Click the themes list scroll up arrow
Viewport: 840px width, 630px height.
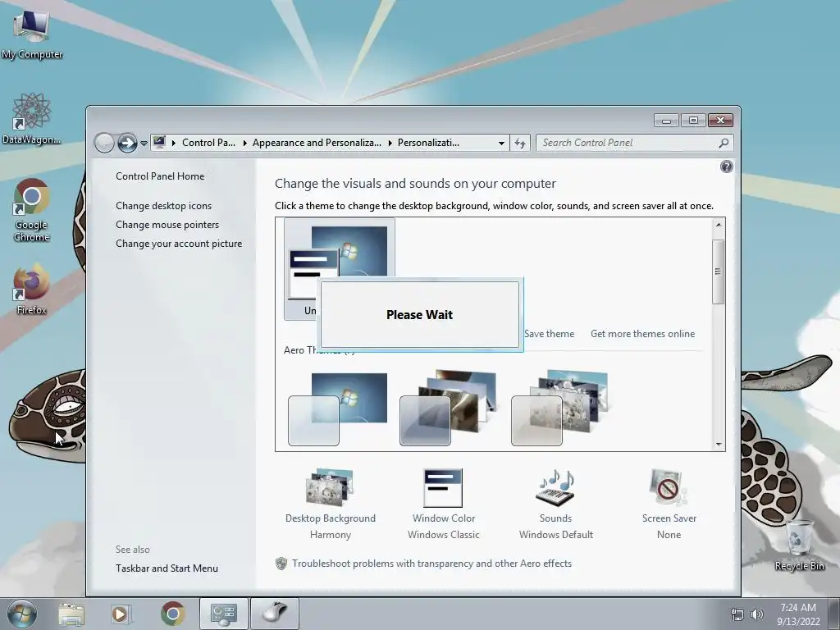point(719,225)
